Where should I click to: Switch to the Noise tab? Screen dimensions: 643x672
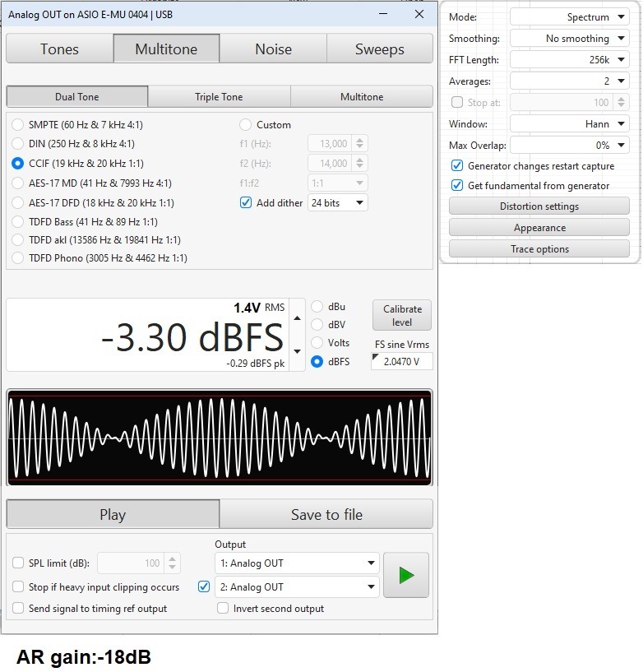tap(273, 49)
